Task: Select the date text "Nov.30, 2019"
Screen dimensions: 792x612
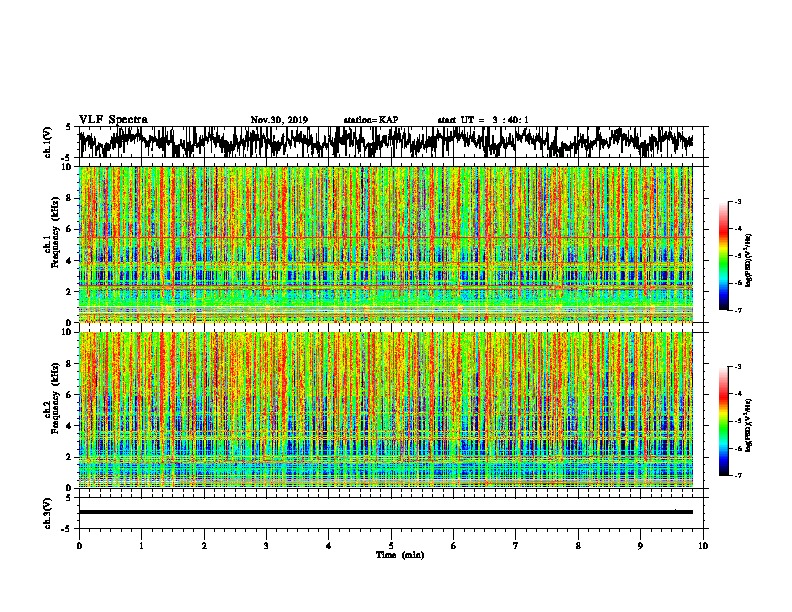Action: coord(279,120)
